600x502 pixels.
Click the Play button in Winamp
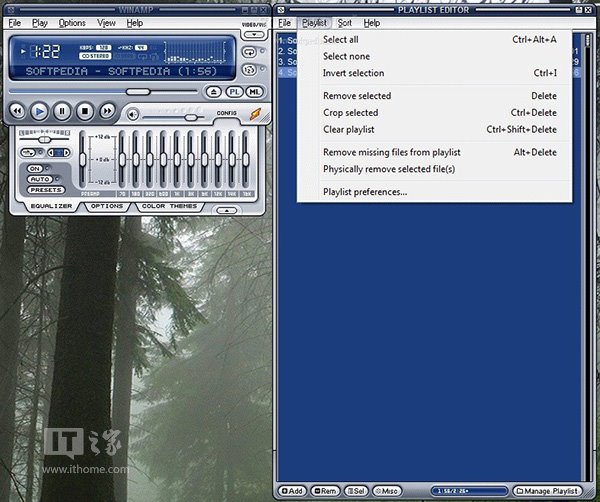click(x=39, y=111)
